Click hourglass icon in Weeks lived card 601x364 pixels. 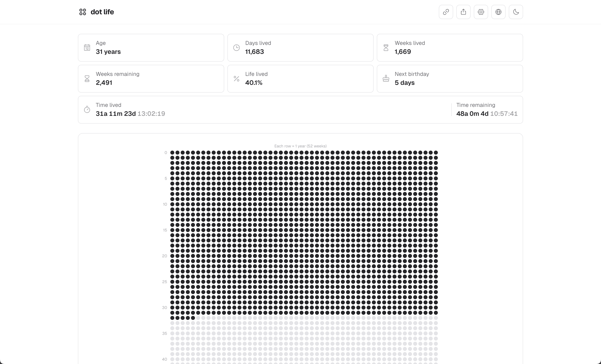coord(386,47)
